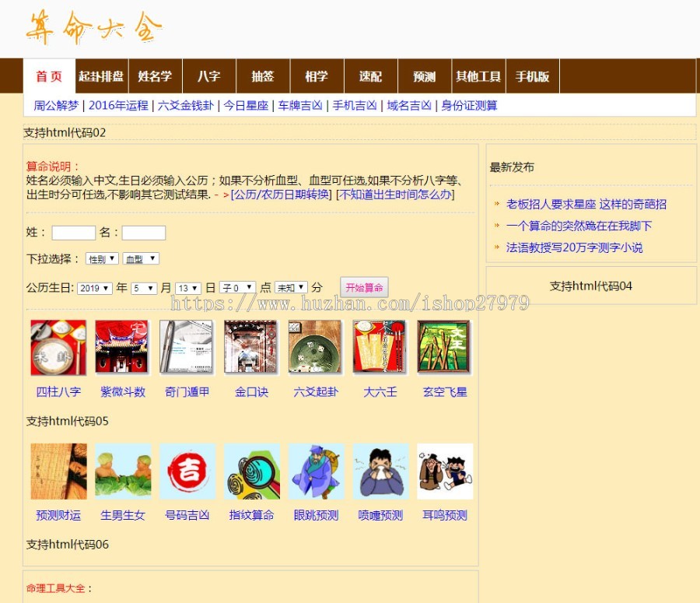
Task: Click the 预测财运 text link
Action: (58, 515)
